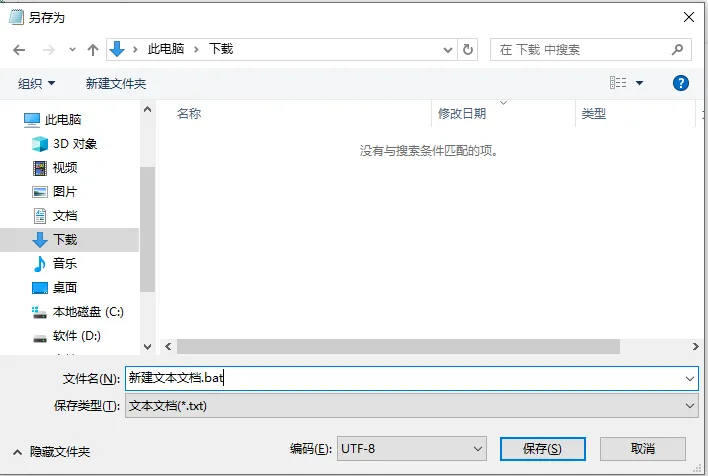
Task: Open the 保存类型 combo box
Action: click(x=412, y=406)
